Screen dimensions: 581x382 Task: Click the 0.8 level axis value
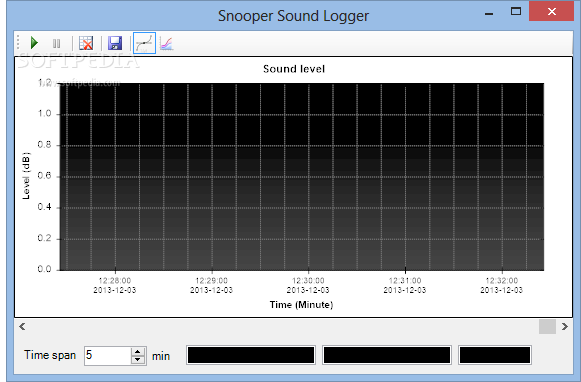tap(44, 145)
